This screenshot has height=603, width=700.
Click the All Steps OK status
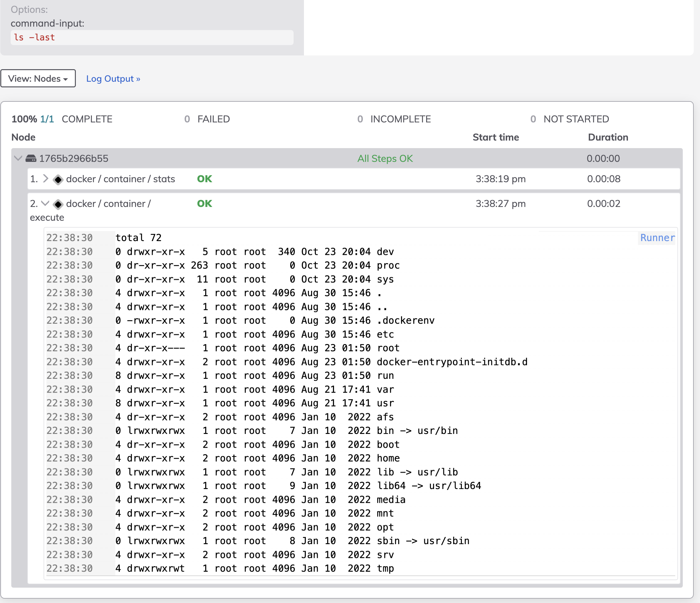pos(385,158)
